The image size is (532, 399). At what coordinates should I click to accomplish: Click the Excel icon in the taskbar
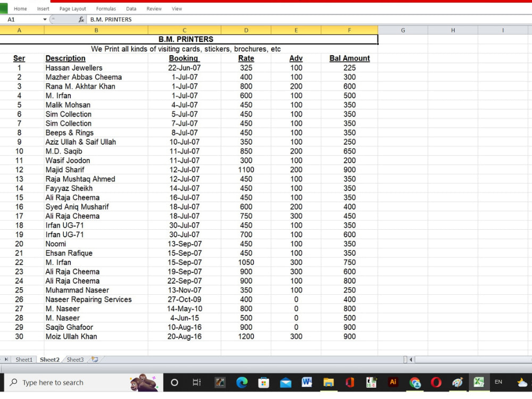478,382
